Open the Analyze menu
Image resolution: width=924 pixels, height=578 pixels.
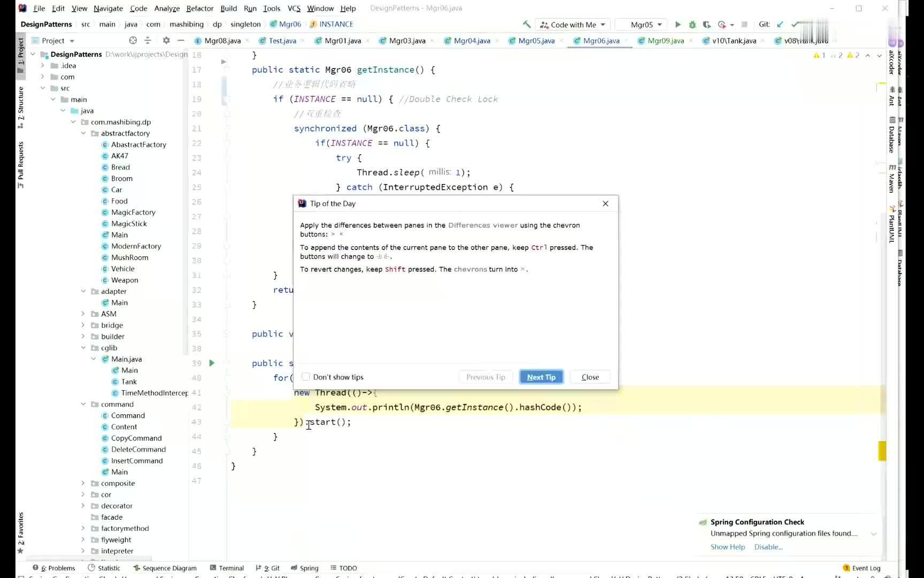click(167, 9)
